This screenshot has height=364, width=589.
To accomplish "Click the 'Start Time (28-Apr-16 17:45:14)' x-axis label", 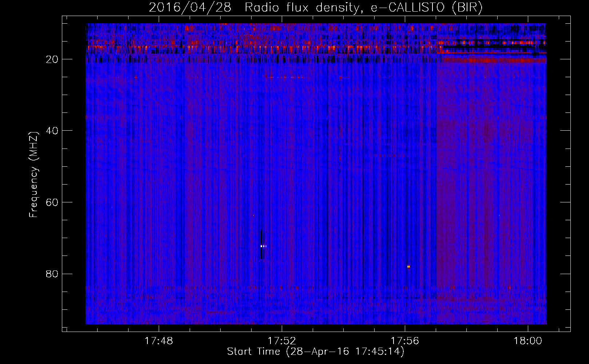I will pyautogui.click(x=316, y=352).
